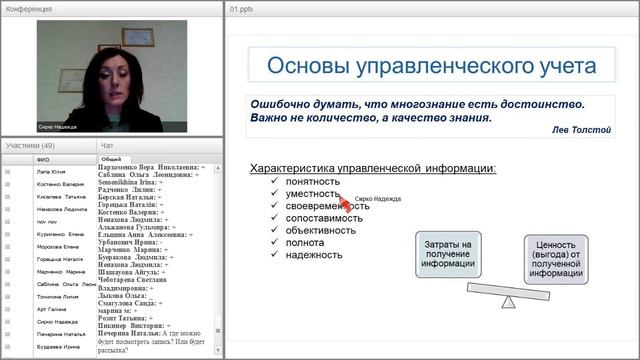Click chat message from Semenikhina Irina
The image size is (640, 360).
[x=130, y=182]
